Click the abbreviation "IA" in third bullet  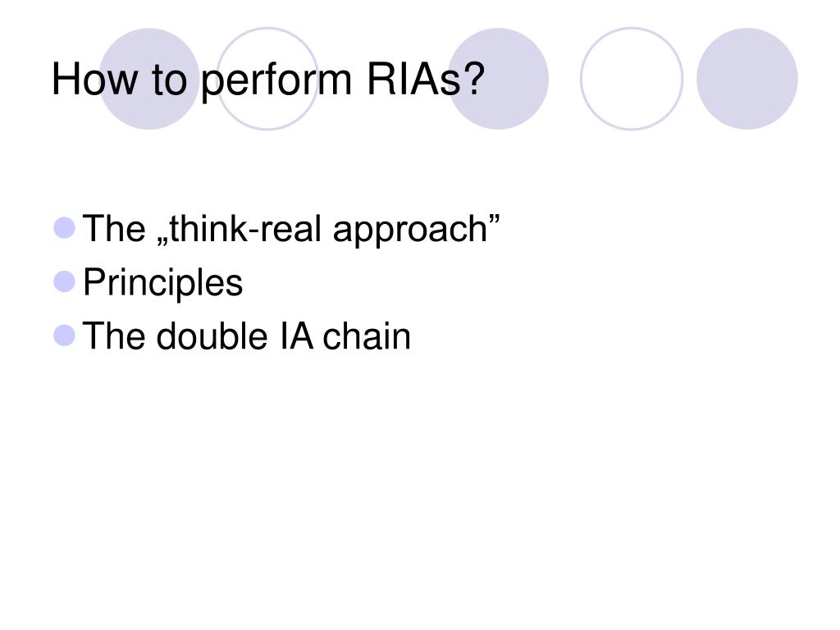(296, 336)
